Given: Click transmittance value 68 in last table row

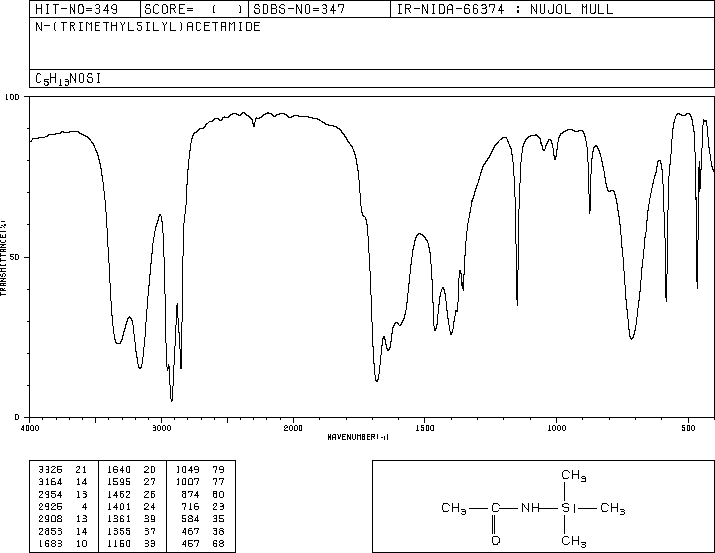Looking at the screenshot, I should (x=218, y=543).
